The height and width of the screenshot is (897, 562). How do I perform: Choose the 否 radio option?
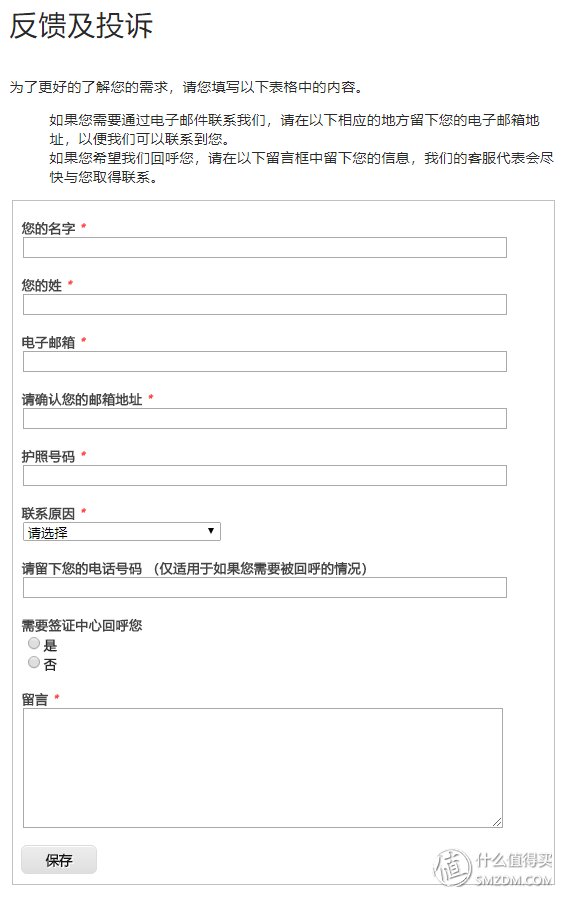[34, 662]
